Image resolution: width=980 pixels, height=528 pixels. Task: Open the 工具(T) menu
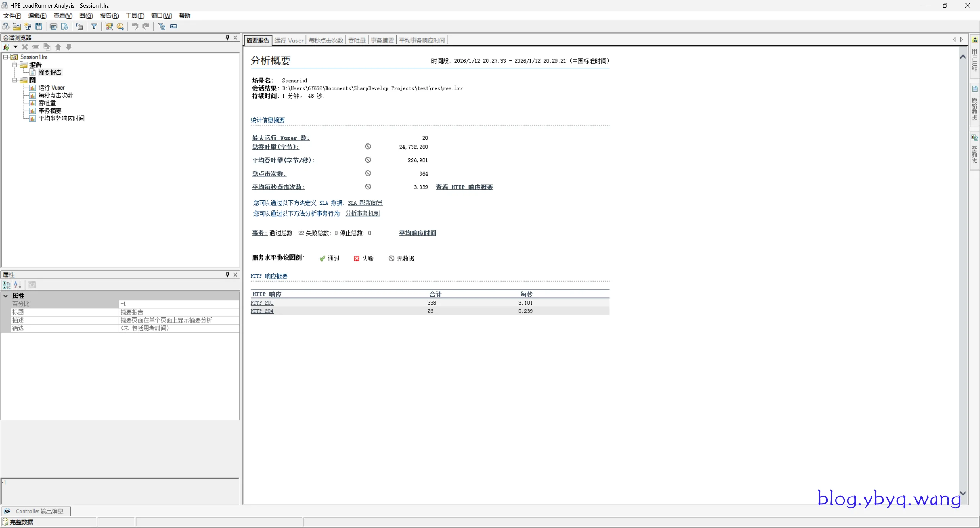pos(135,16)
